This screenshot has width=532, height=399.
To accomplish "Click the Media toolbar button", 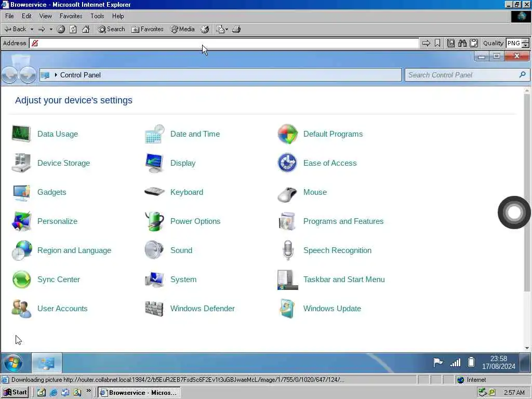I will click(182, 29).
